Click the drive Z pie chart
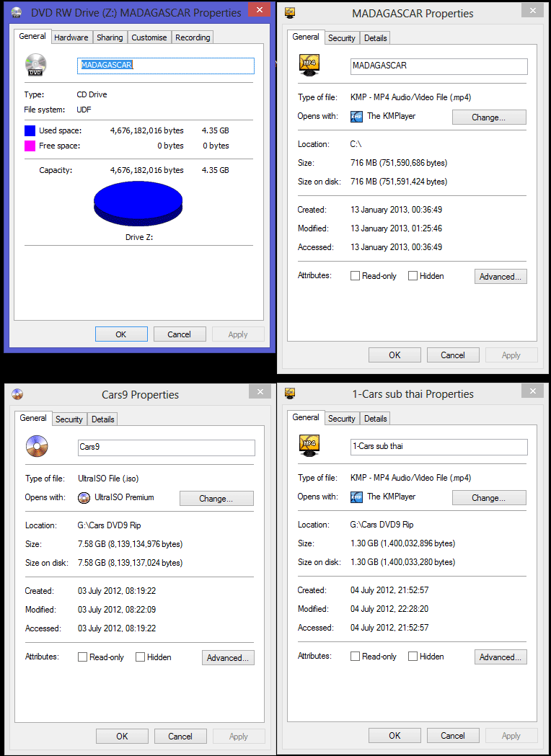 [x=138, y=203]
